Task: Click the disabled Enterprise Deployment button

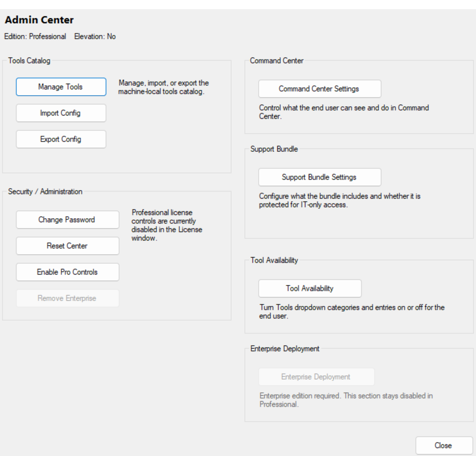Action: (316, 377)
